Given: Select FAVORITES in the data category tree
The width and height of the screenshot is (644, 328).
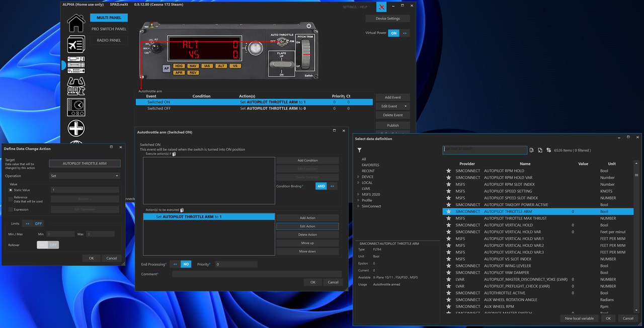Looking at the screenshot, I should pyautogui.click(x=371, y=165).
